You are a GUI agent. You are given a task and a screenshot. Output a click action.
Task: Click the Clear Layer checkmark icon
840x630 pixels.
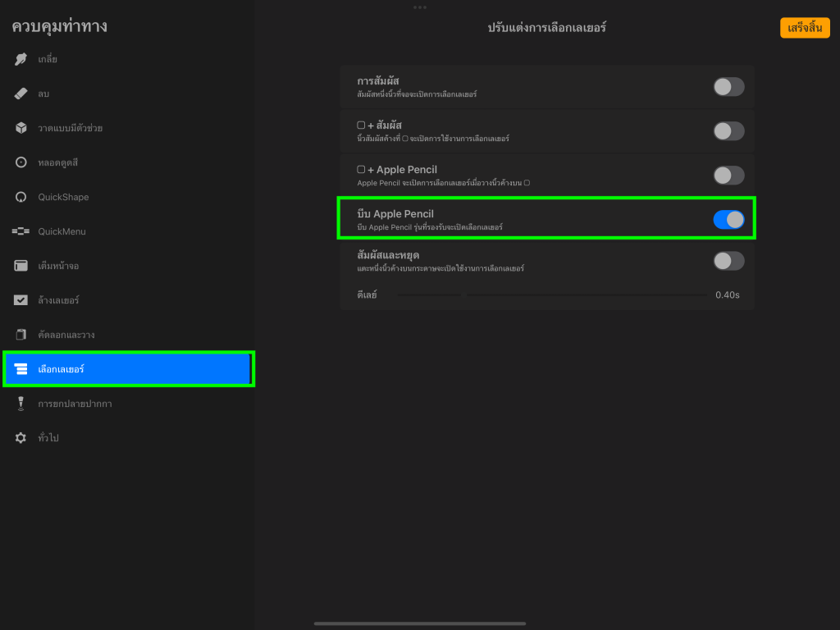[21, 300]
